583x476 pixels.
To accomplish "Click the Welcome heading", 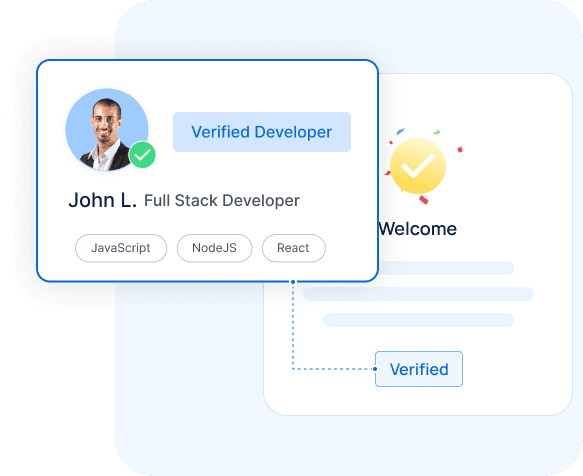I will tap(418, 229).
